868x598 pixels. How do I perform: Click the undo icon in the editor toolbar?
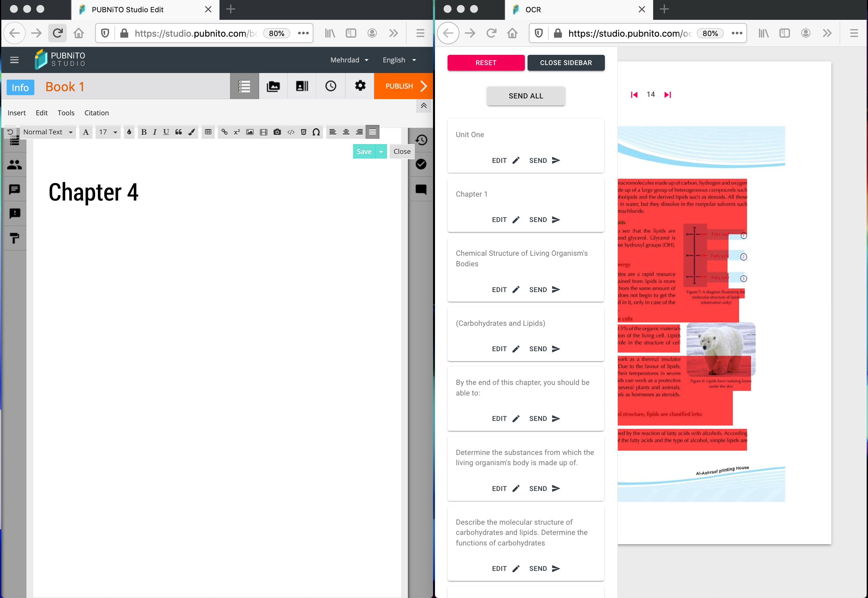coord(11,132)
